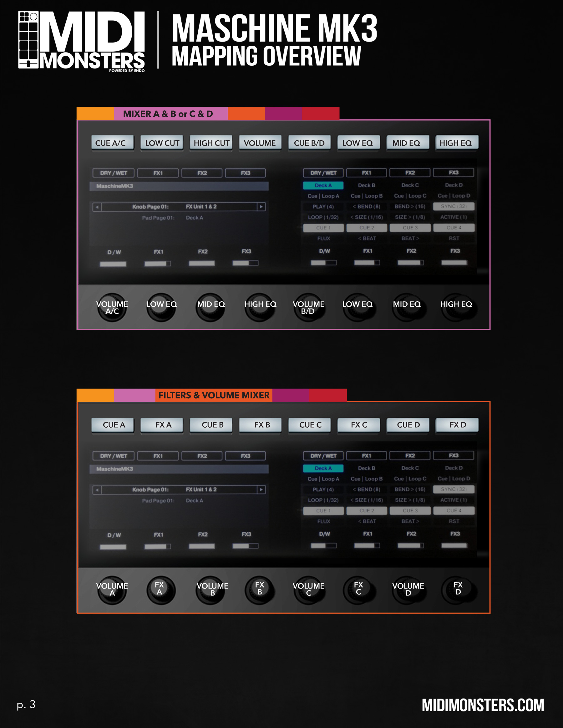Image resolution: width=563 pixels, height=728 pixels.
Task: Click the Knob Page left arrow in the mixer panel
Action: point(97,207)
